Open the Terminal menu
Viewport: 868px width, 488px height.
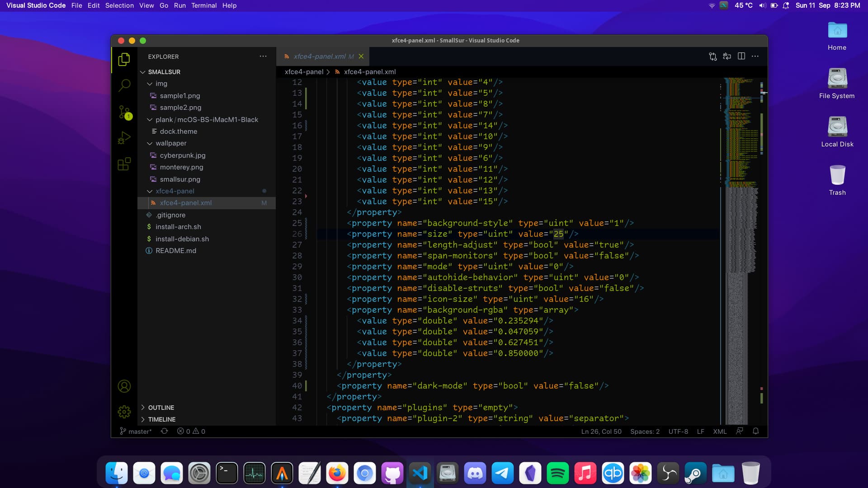[x=204, y=5]
